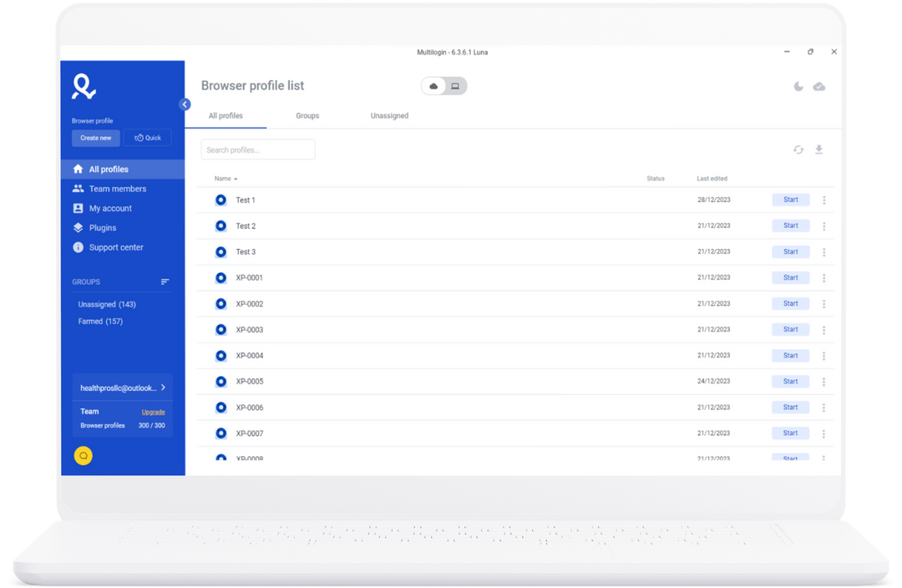The image size is (902, 588).
Task: Switch to local profile storage mode
Action: click(455, 86)
